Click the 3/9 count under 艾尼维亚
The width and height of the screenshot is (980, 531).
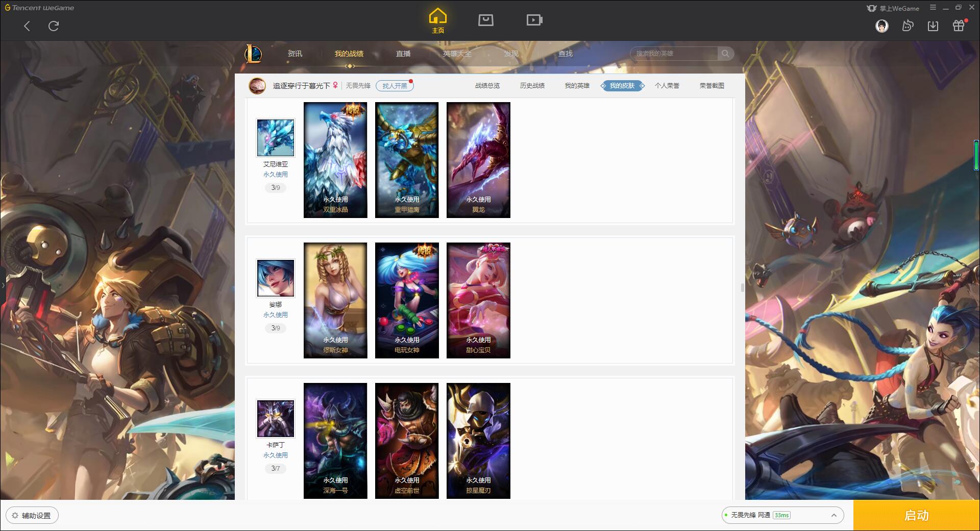point(276,188)
